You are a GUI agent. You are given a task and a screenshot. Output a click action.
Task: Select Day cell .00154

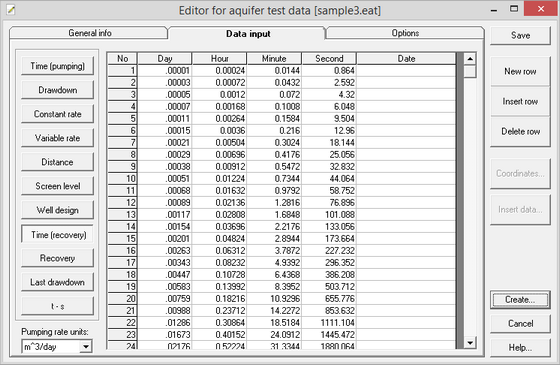(165, 226)
